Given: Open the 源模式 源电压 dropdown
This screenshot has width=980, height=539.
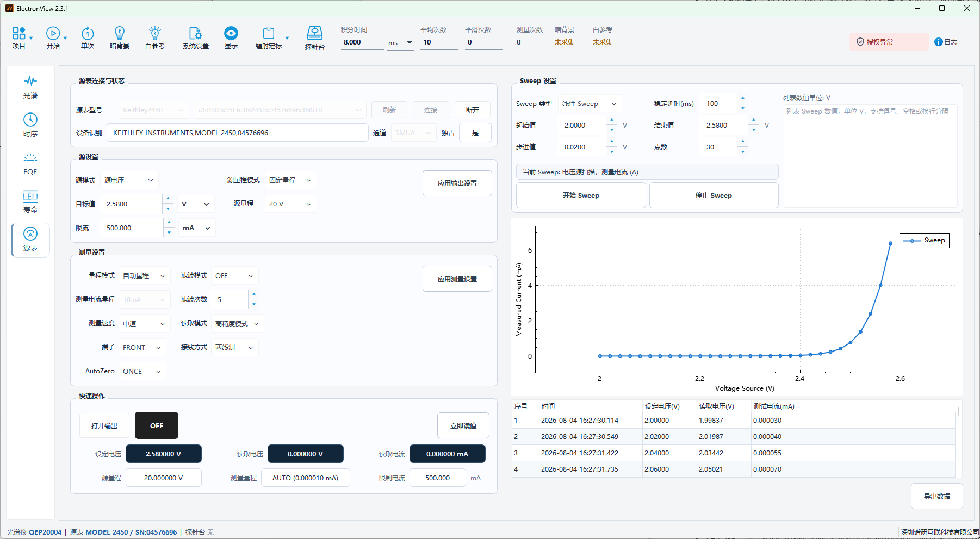Looking at the screenshot, I should [x=129, y=180].
